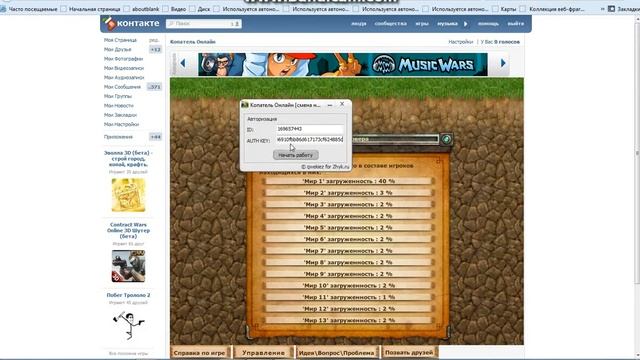This screenshot has height=360, width=640.
Task: Open Мои Видеозаписи
Action: click(124, 68)
